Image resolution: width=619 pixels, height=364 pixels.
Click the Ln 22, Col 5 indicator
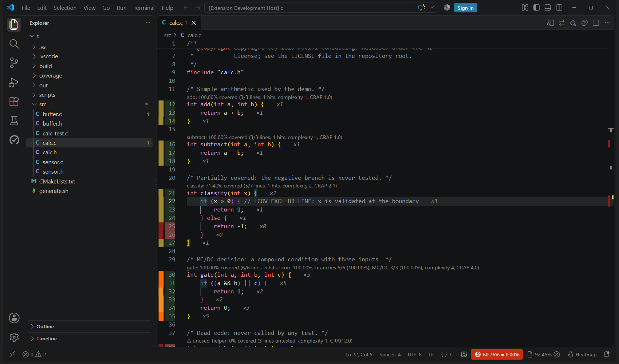(359, 355)
